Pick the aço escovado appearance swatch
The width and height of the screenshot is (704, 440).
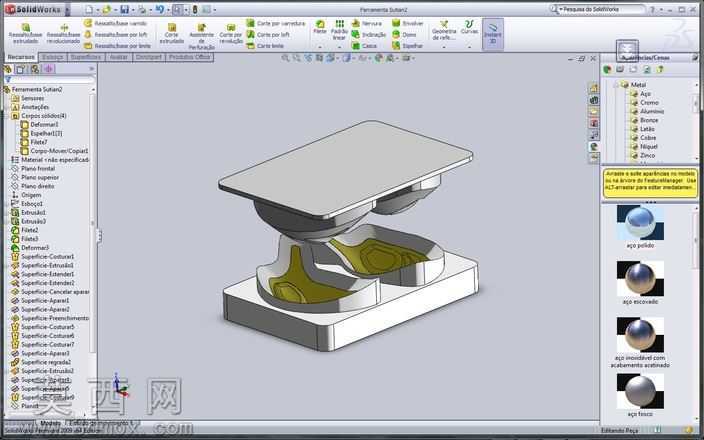pyautogui.click(x=640, y=278)
